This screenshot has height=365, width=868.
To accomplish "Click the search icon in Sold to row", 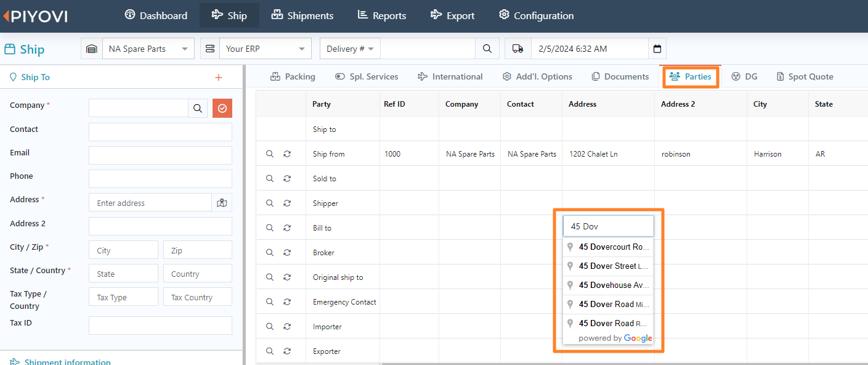I will tap(270, 178).
